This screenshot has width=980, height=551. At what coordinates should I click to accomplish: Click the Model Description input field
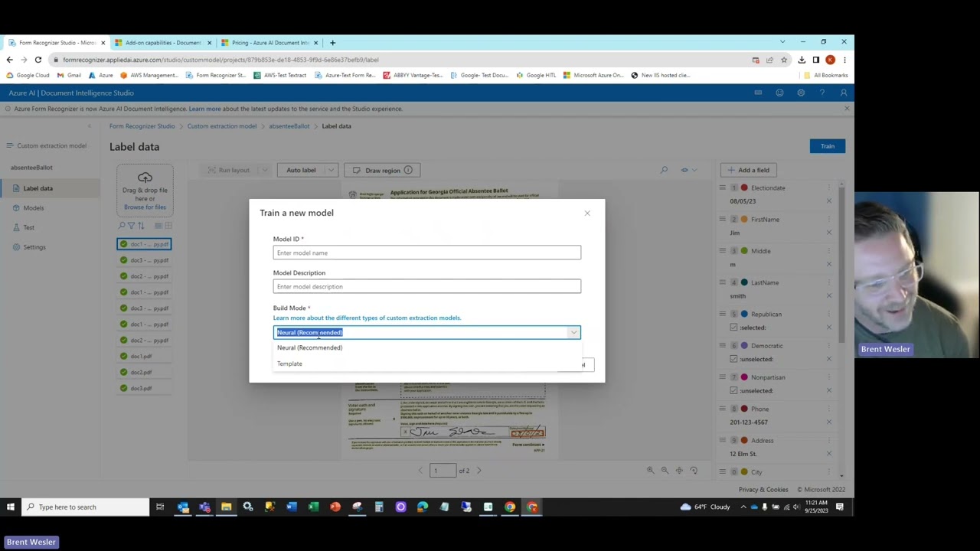(x=426, y=286)
